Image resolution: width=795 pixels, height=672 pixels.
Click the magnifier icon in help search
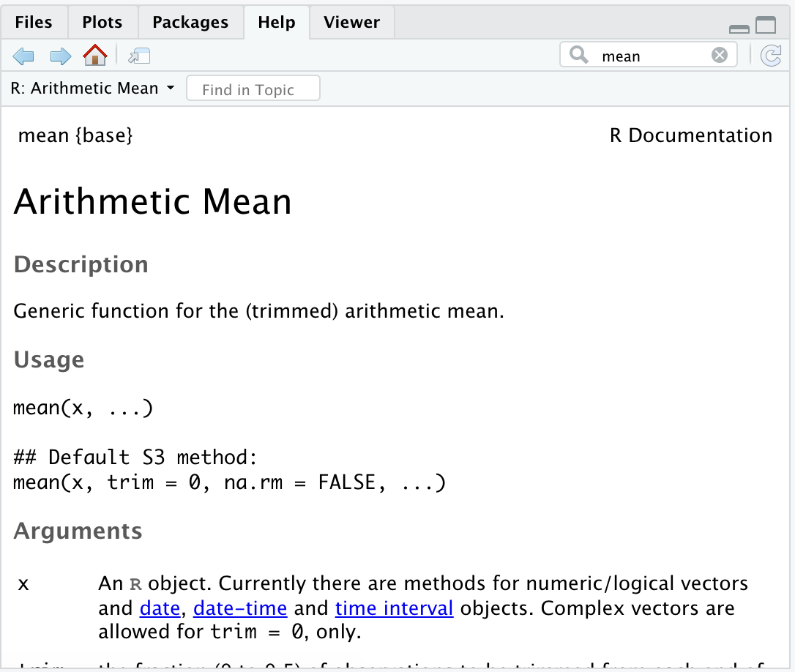[578, 56]
